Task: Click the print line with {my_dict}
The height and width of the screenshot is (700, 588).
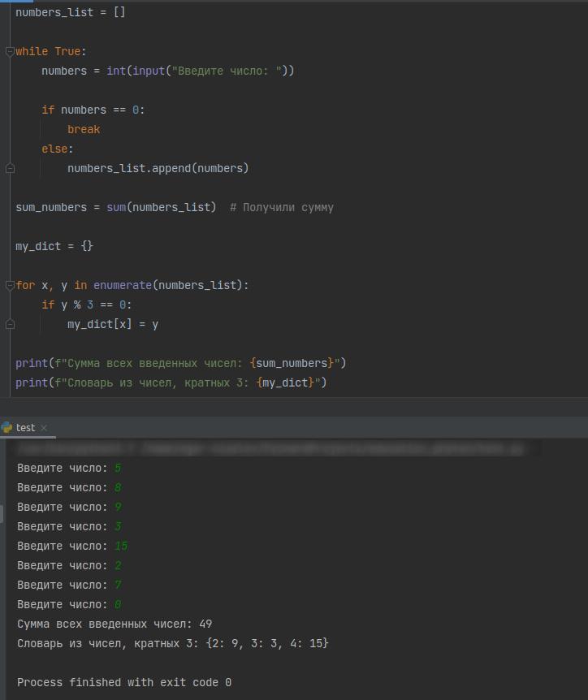Action: (171, 382)
